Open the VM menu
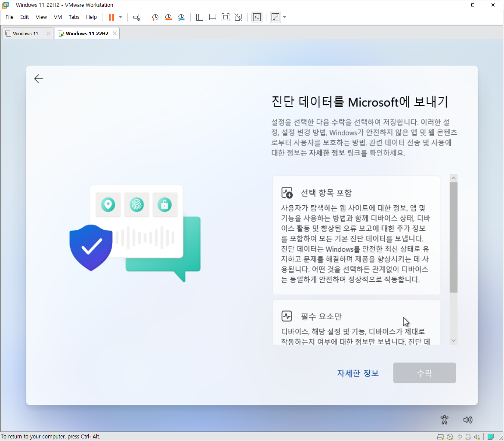Image resolution: width=504 pixels, height=441 pixels. click(x=58, y=17)
